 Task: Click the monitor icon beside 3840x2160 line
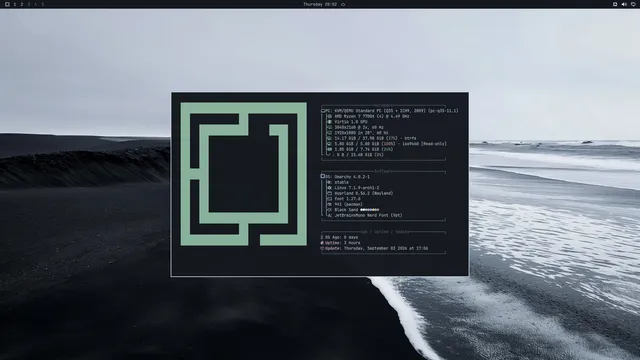coord(329,127)
